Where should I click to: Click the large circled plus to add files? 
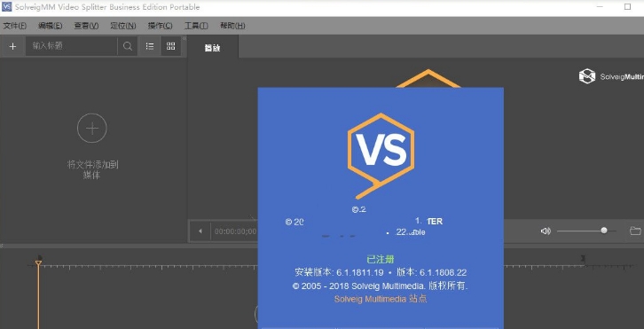(92, 129)
